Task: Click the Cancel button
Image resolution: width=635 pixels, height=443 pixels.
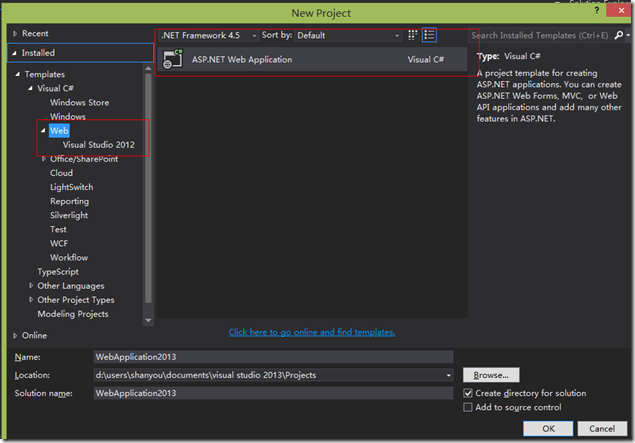Action: tap(602, 428)
